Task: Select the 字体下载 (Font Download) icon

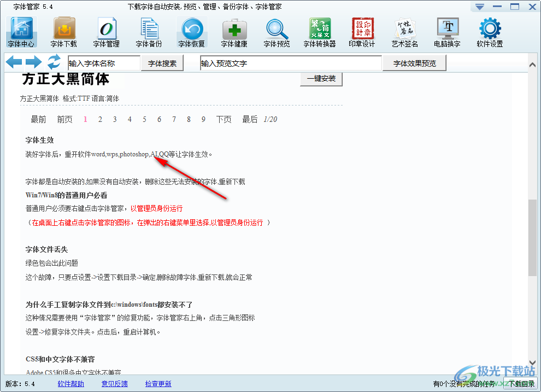Action: tap(63, 31)
